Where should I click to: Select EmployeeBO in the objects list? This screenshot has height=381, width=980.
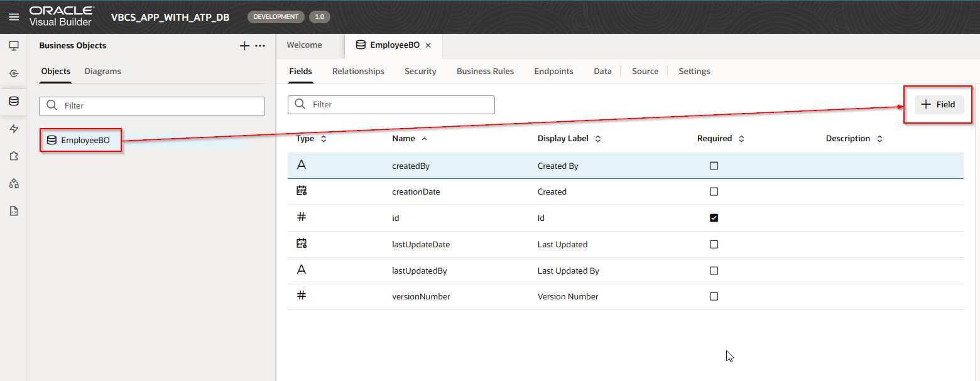point(85,141)
